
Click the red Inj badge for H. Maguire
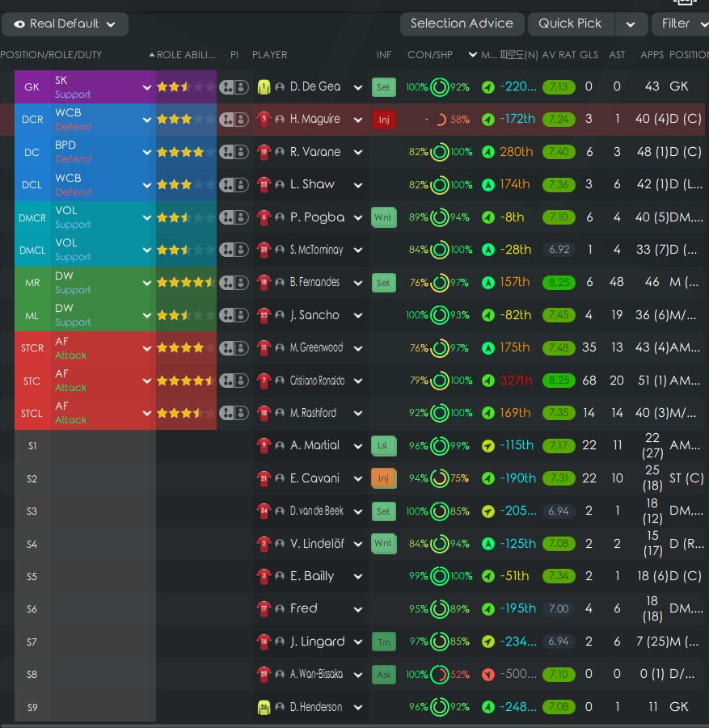[x=384, y=120]
